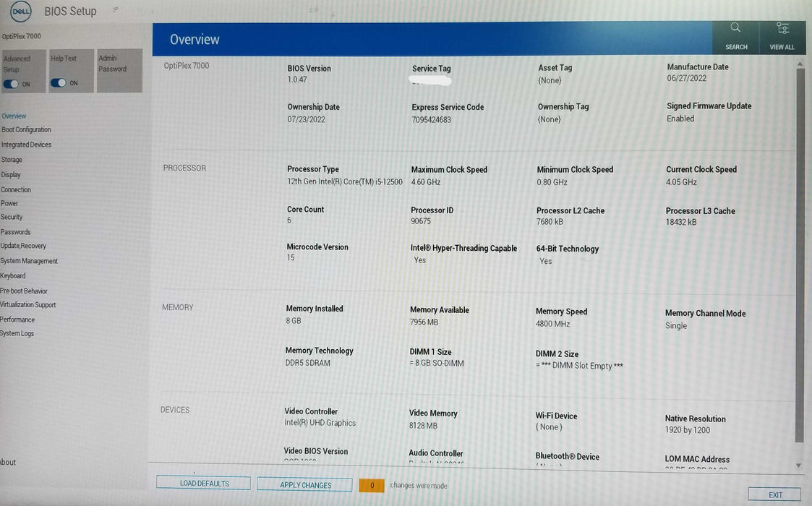Open the System Logs section
Image resolution: width=812 pixels, height=506 pixels.
click(17, 333)
